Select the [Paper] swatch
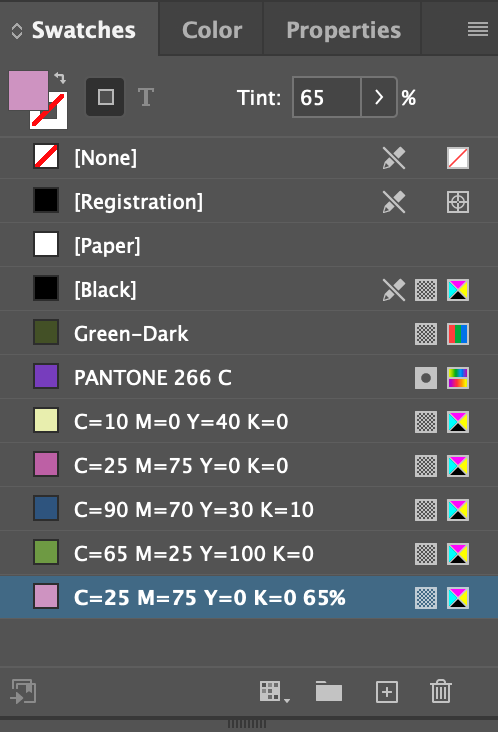 click(x=249, y=245)
